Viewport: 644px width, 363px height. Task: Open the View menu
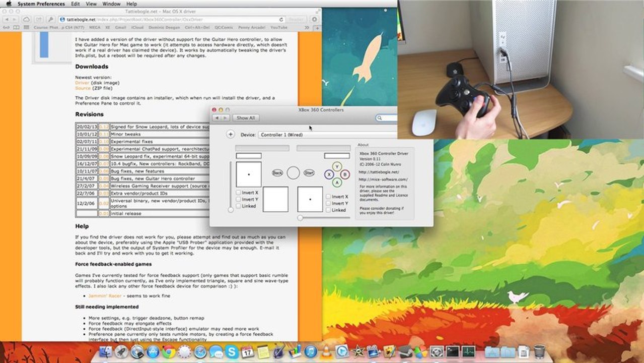click(x=91, y=4)
